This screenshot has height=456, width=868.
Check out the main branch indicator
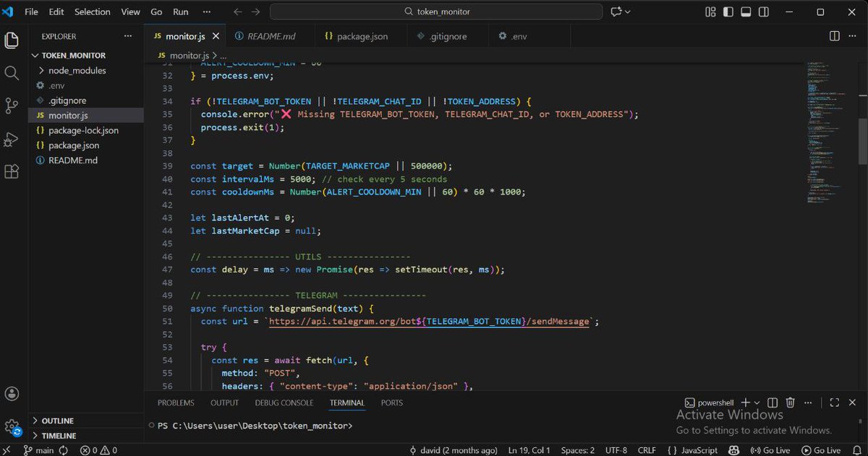[x=40, y=449]
